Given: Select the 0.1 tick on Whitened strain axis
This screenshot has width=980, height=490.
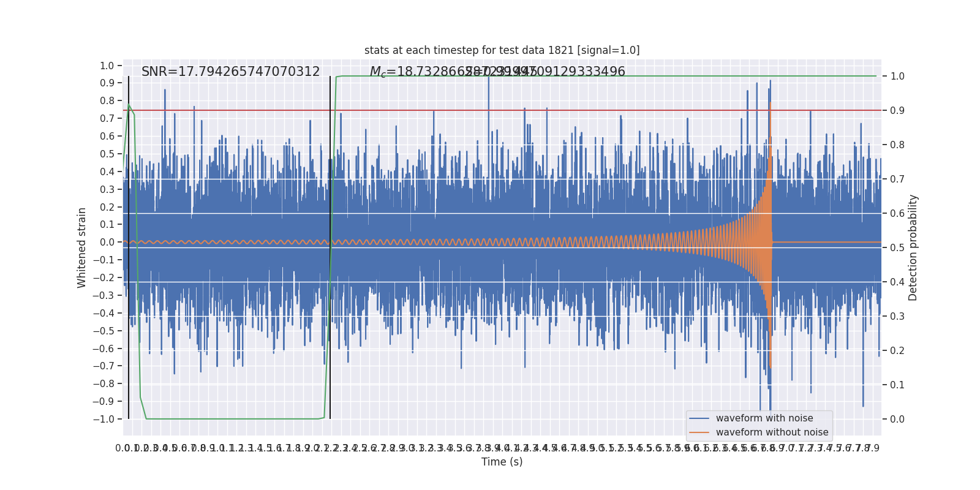Looking at the screenshot, I should [107, 225].
